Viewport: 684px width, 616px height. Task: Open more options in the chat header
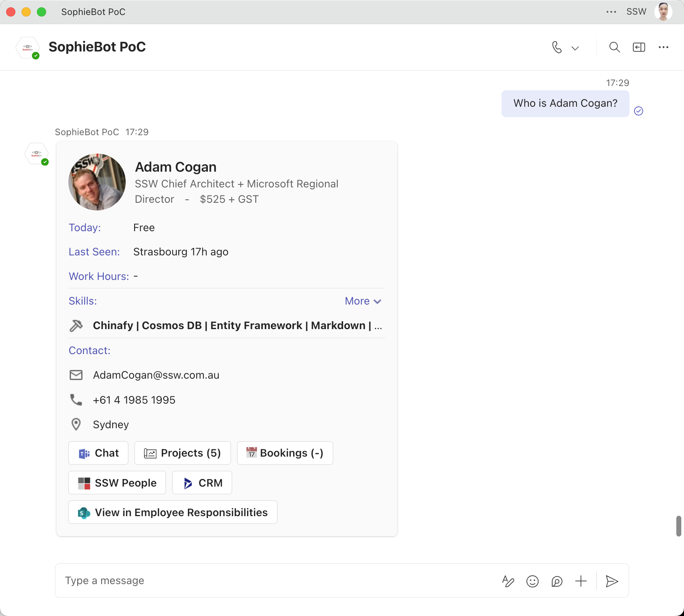664,47
